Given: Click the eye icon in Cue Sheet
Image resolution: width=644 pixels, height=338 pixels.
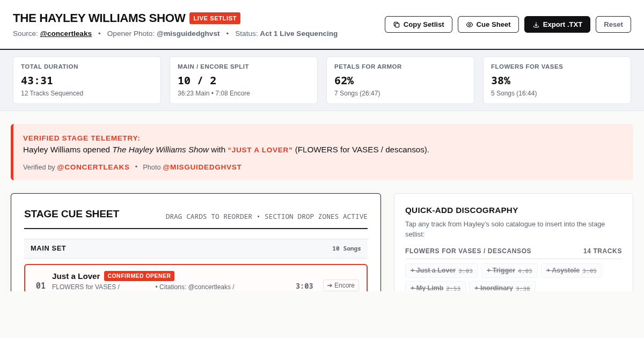Looking at the screenshot, I should pyautogui.click(x=470, y=25).
